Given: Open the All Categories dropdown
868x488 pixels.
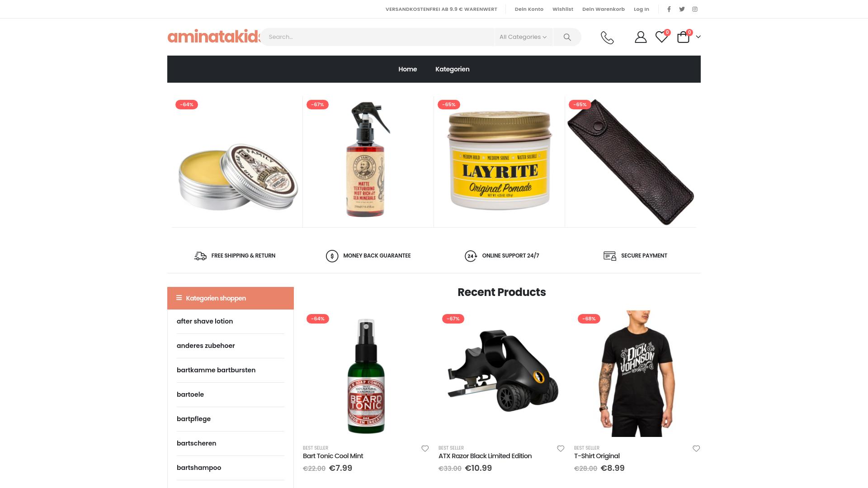Looking at the screenshot, I should 523,37.
